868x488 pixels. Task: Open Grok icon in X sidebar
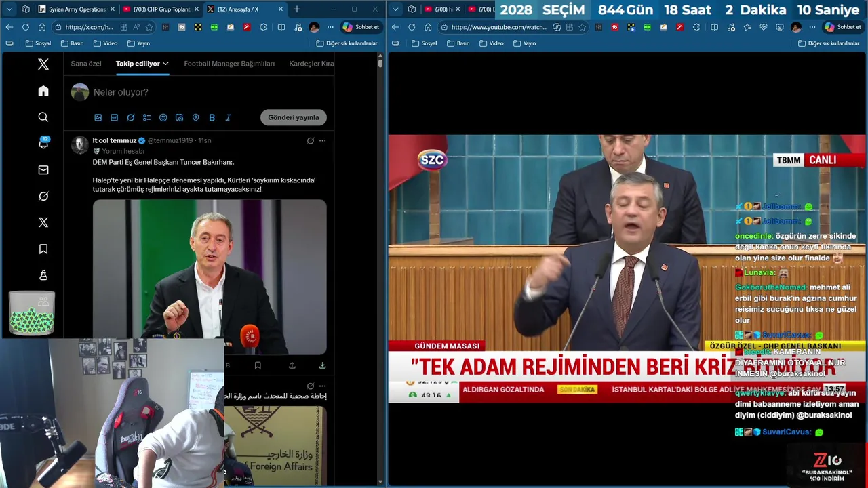click(43, 196)
